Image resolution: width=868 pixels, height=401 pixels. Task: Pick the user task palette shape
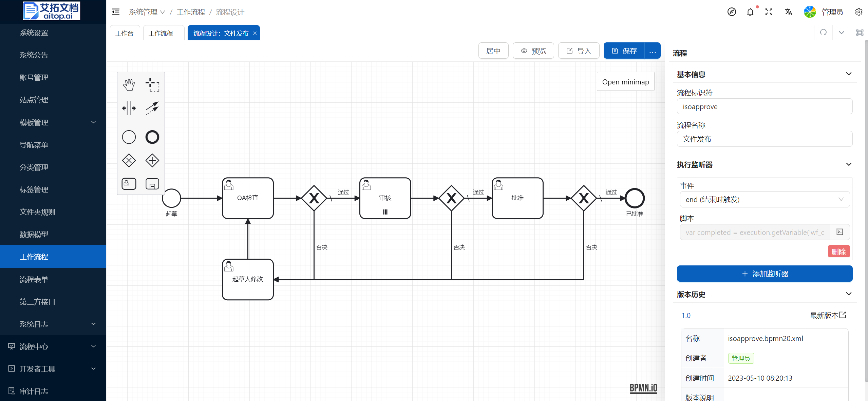point(129,184)
